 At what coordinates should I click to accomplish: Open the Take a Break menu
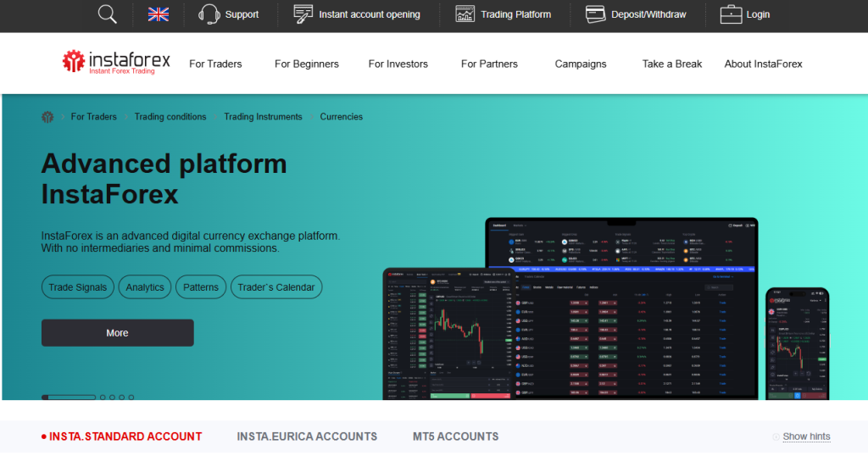click(672, 64)
